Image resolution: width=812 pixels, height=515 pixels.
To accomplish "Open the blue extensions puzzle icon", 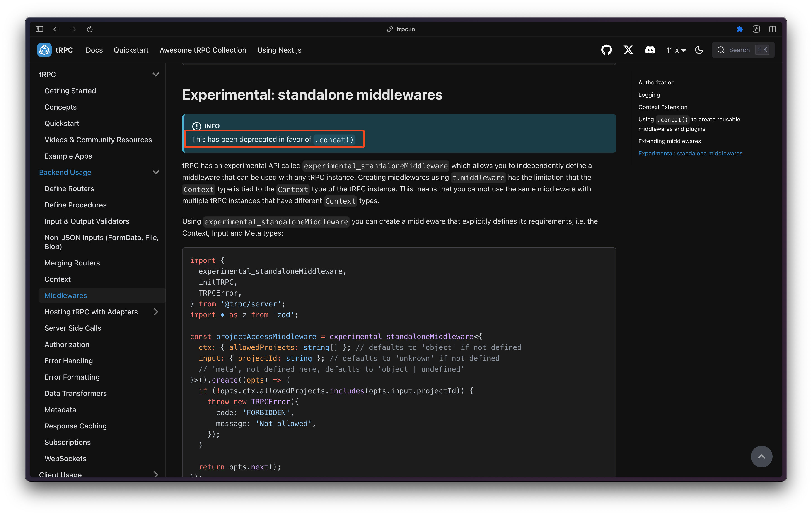I will click(x=739, y=29).
